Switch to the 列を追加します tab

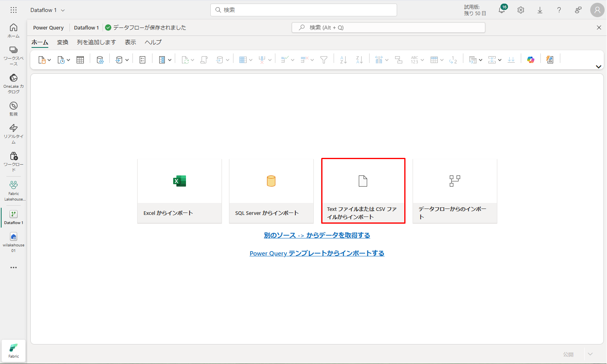[x=96, y=42]
